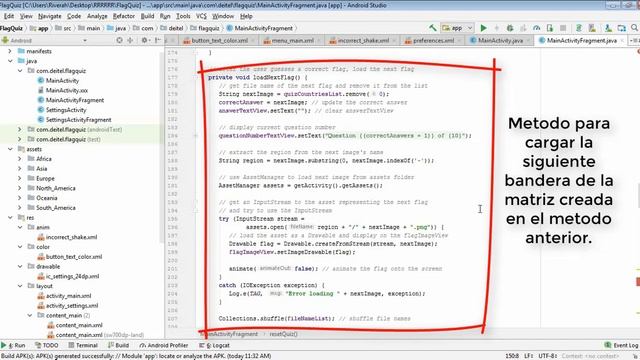Screen dimensions: 640x360
Task: Click the scroll-from-source target icon
Action: (x=119, y=40)
